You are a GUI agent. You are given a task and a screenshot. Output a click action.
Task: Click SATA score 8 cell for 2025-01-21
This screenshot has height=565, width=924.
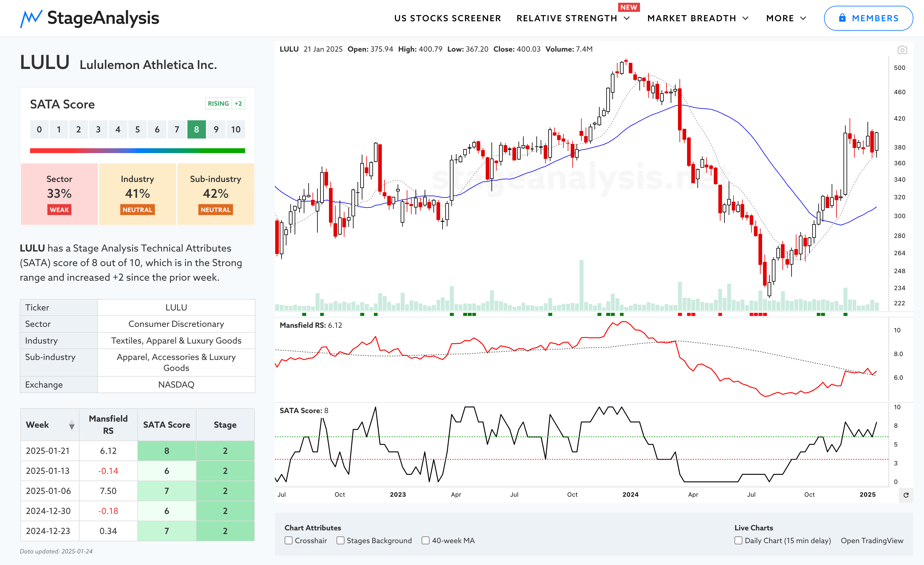[166, 451]
